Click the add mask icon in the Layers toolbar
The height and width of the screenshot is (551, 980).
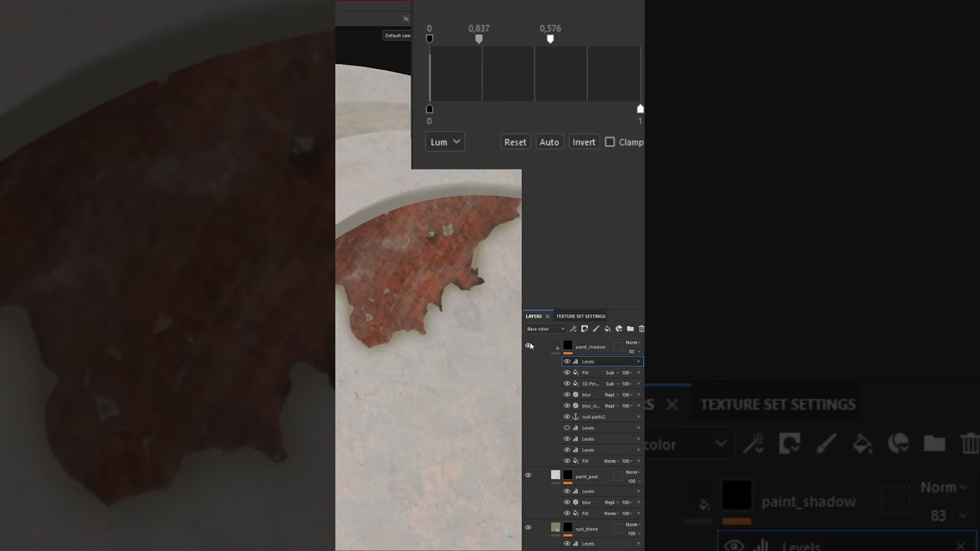(x=584, y=329)
